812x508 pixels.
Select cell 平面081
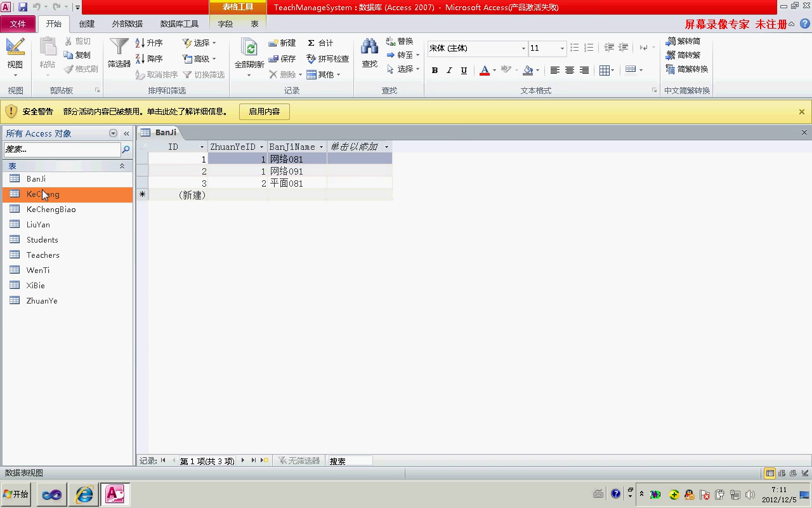pos(297,184)
